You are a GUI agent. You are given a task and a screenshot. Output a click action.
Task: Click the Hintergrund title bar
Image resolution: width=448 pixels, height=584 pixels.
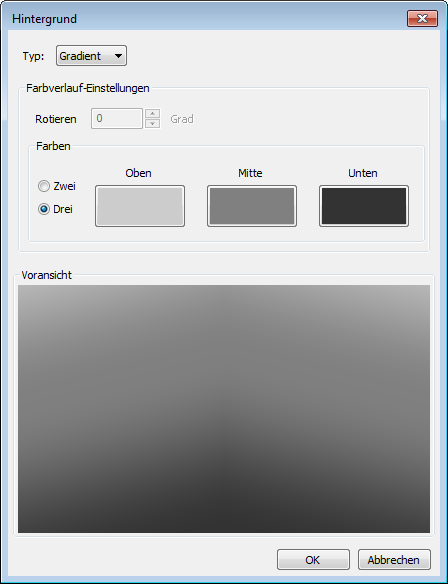click(x=209, y=19)
